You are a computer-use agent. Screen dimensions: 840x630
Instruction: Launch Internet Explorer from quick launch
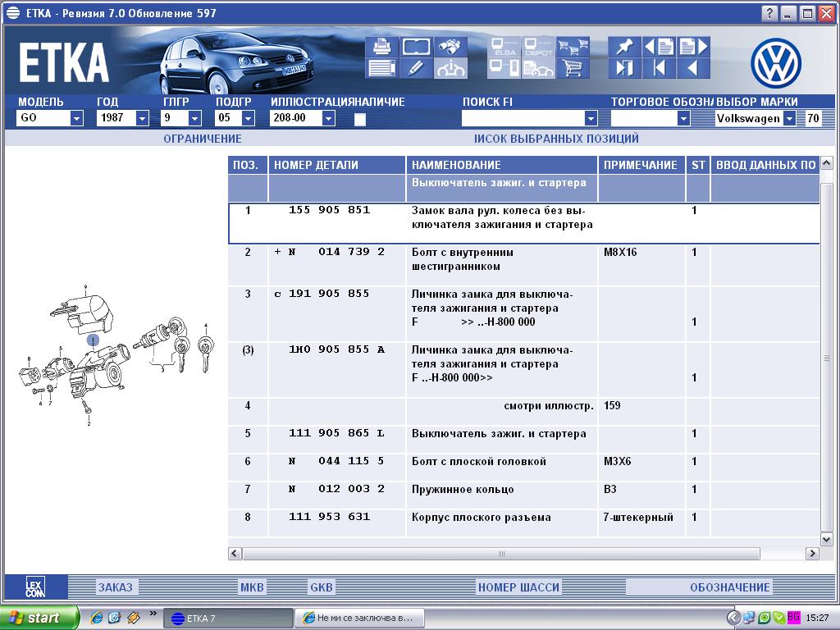point(97,618)
